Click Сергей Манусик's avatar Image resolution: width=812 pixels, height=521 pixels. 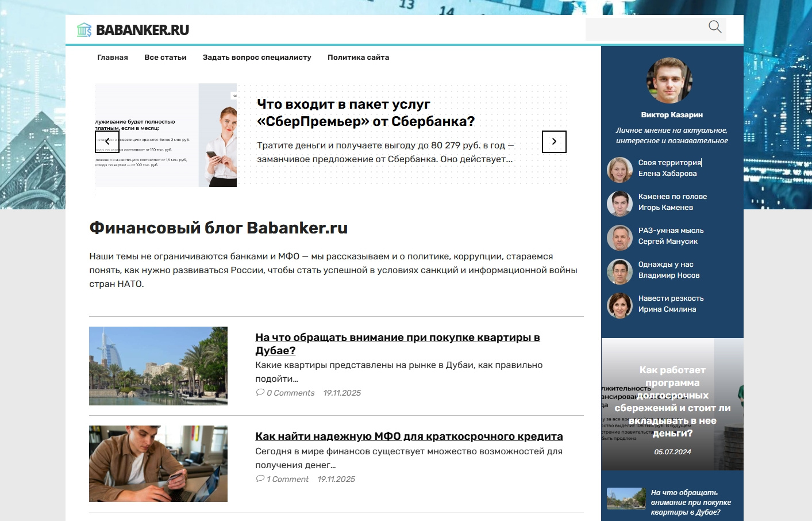[620, 237]
